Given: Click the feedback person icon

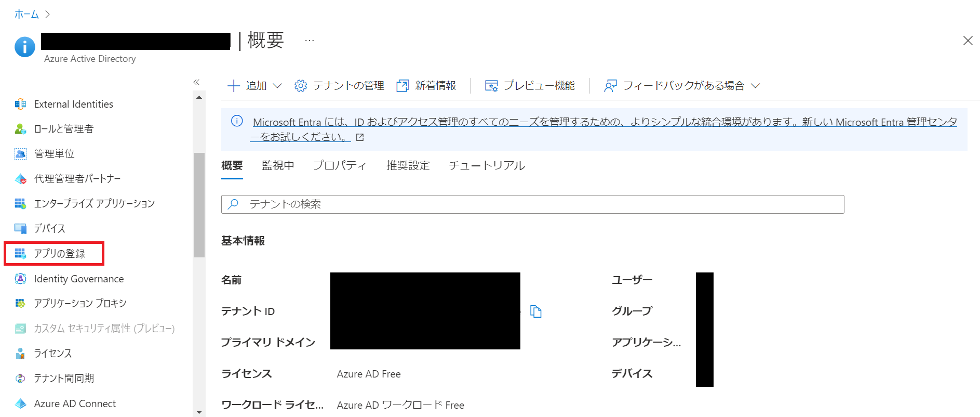Looking at the screenshot, I should tap(611, 86).
